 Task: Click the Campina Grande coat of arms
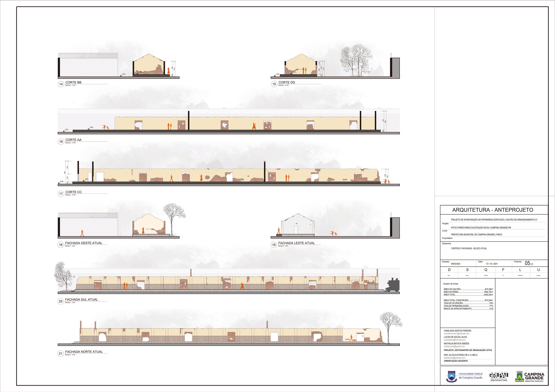(x=519, y=377)
